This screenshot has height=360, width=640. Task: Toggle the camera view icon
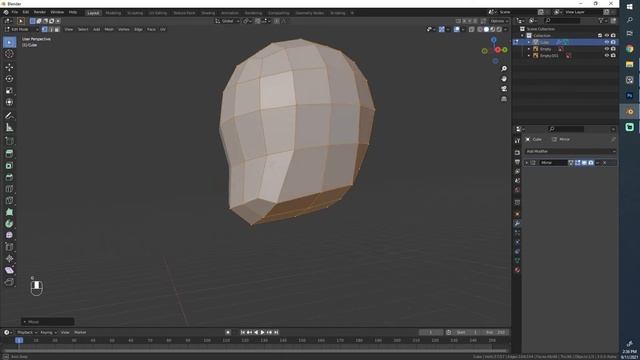point(504,89)
